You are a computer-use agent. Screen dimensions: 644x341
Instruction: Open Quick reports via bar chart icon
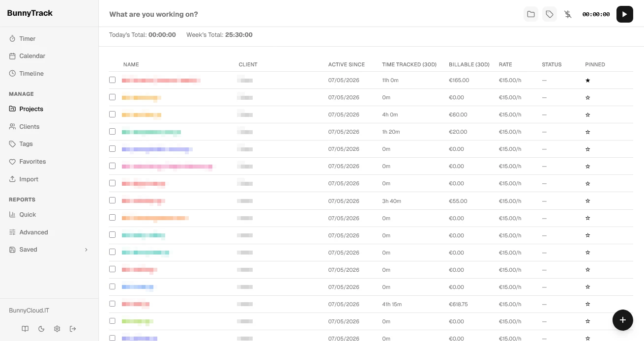point(12,215)
